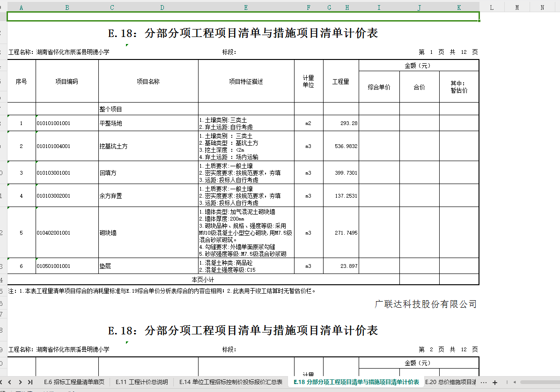Switch to the E.20 总价措施项目 sheet tab
The height and width of the screenshot is (392, 560).
(x=450, y=382)
